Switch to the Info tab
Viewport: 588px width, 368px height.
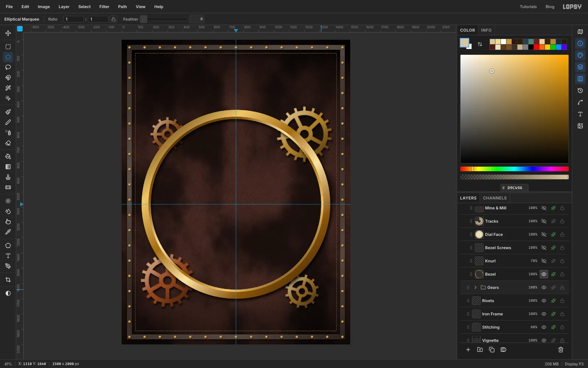486,30
